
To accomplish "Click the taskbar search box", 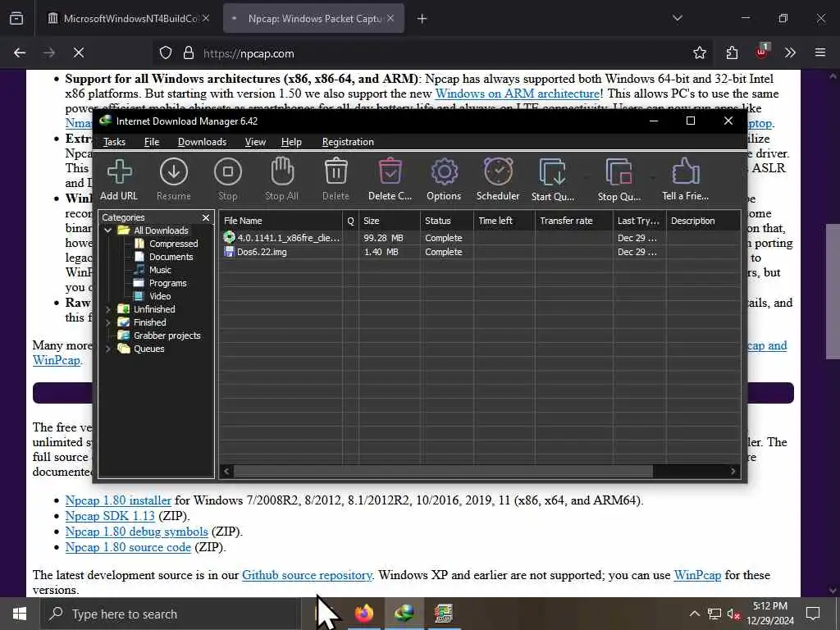I will tap(171, 614).
